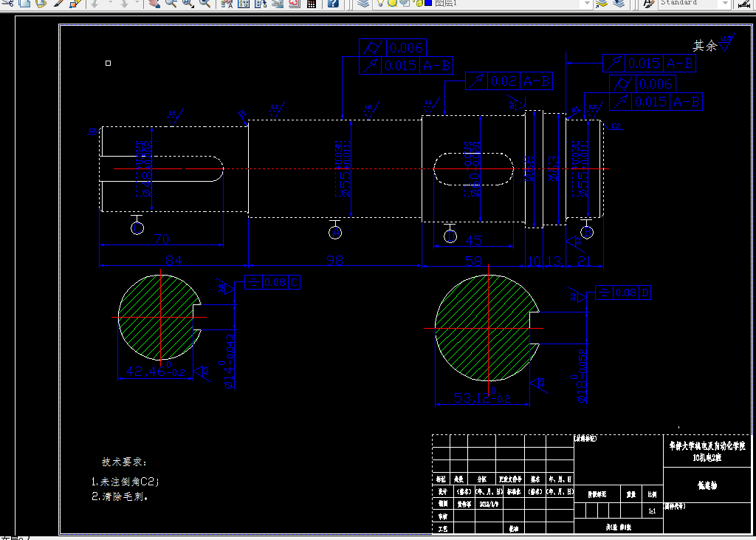756x540 pixels.
Task: Toggle layer freeze sun icon
Action: point(393,3)
